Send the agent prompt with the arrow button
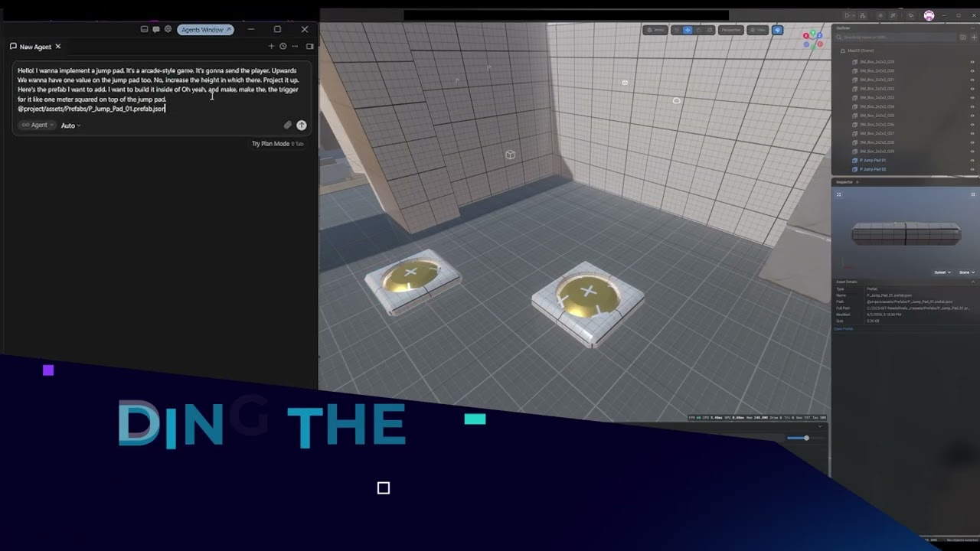Viewport: 980px width, 551px height. click(x=302, y=125)
